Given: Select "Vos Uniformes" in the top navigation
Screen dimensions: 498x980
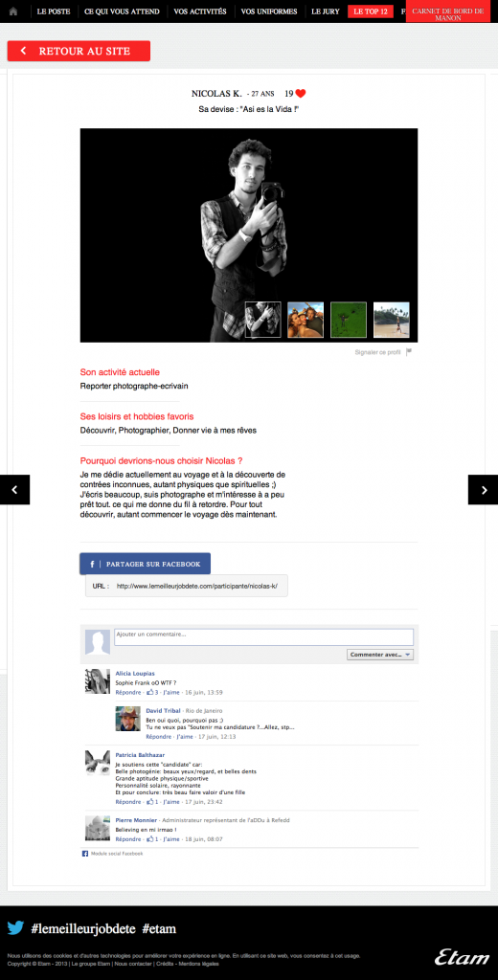Looking at the screenshot, I should (x=269, y=11).
